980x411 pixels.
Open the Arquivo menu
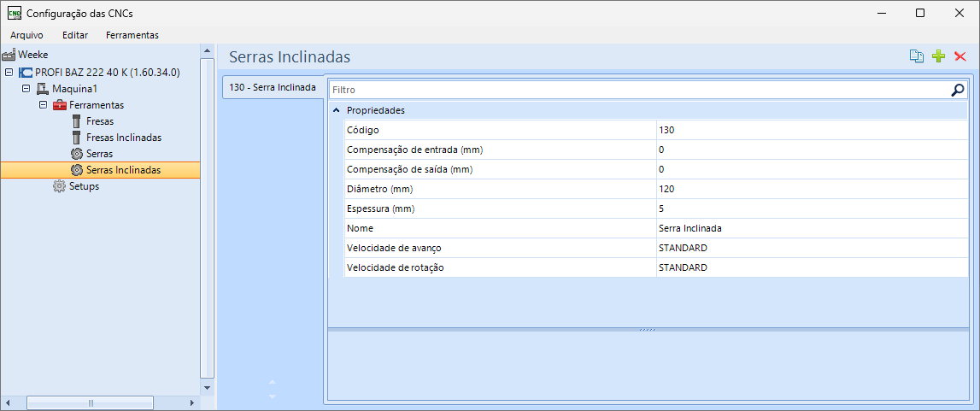point(26,35)
